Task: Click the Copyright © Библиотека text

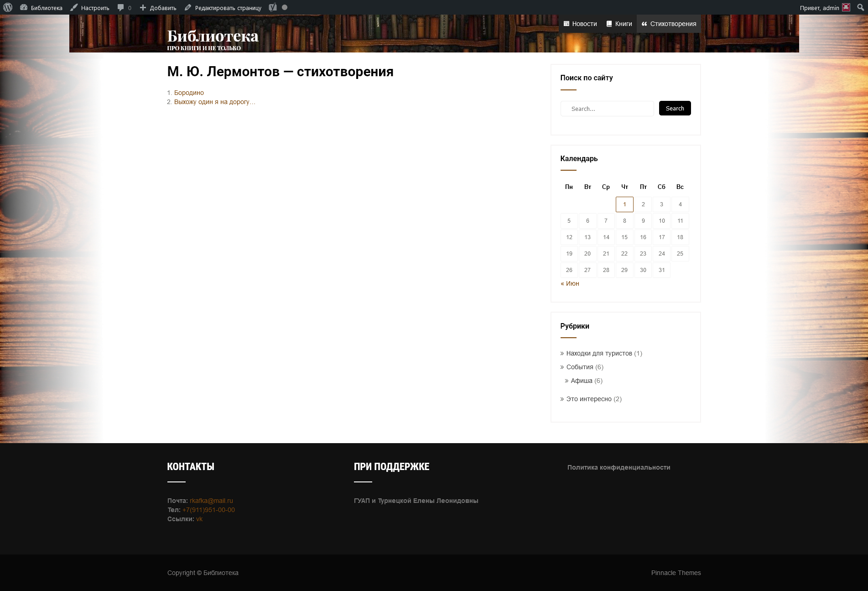Action: (203, 573)
